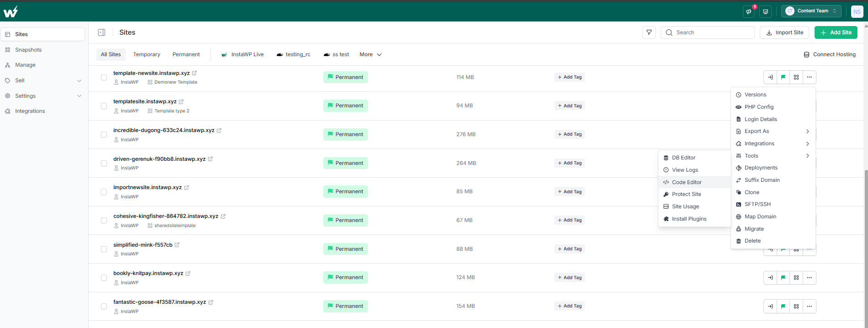Open the external link icon beside incredible-dugong-633c24.instawp.xyz
Viewport: 868px width, 328px height.
(x=219, y=130)
